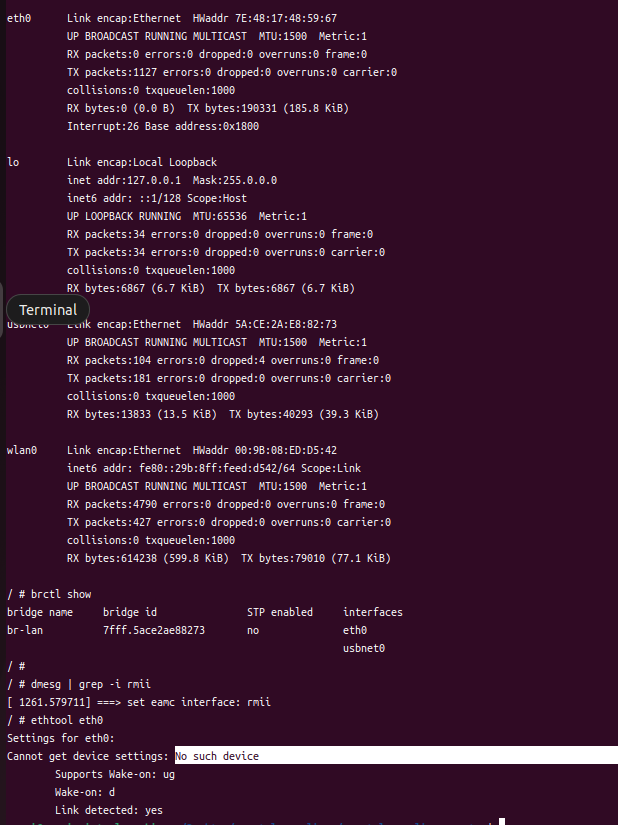618x825 pixels.
Task: Click the eth0 "Interrupt:26 Base address" line
Action: [x=163, y=126]
